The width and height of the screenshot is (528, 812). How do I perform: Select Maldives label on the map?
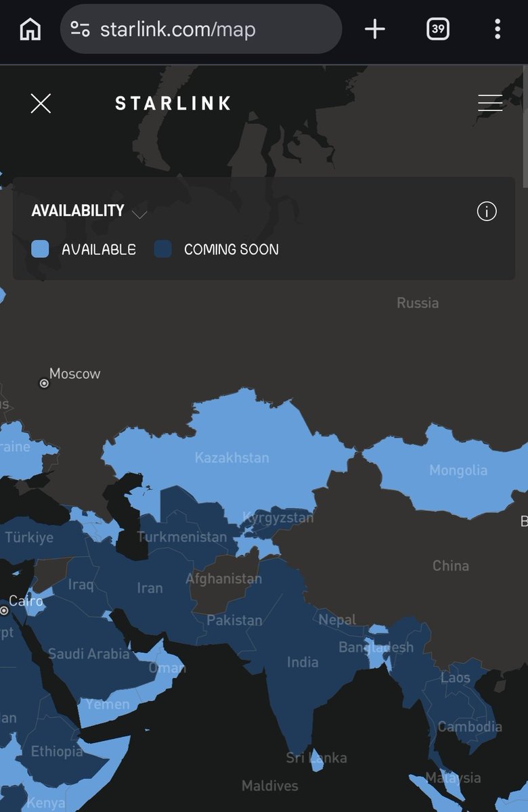(270, 786)
